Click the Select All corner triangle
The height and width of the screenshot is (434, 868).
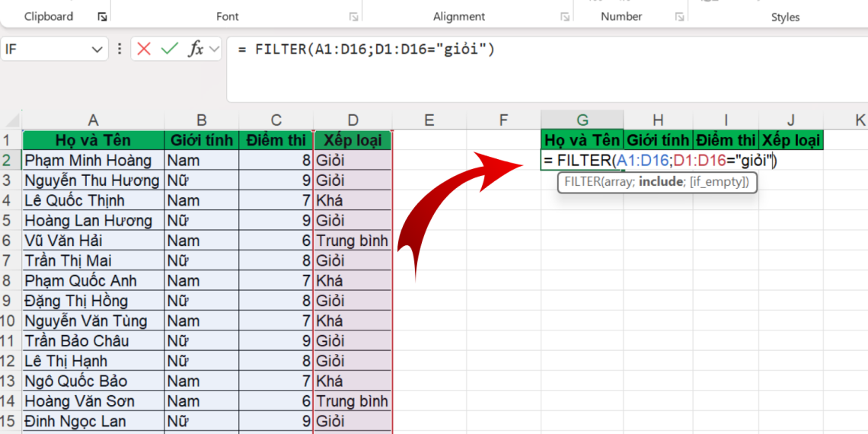12,121
